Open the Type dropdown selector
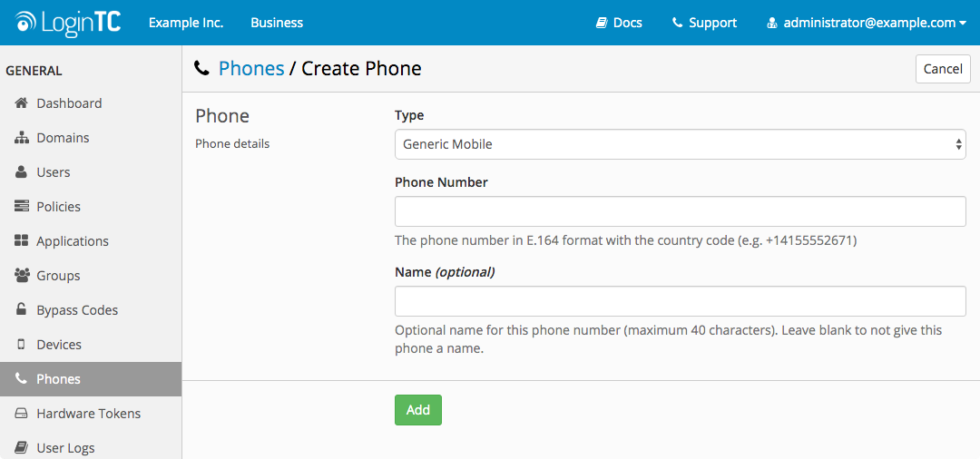This screenshot has height=459, width=980. [680, 144]
